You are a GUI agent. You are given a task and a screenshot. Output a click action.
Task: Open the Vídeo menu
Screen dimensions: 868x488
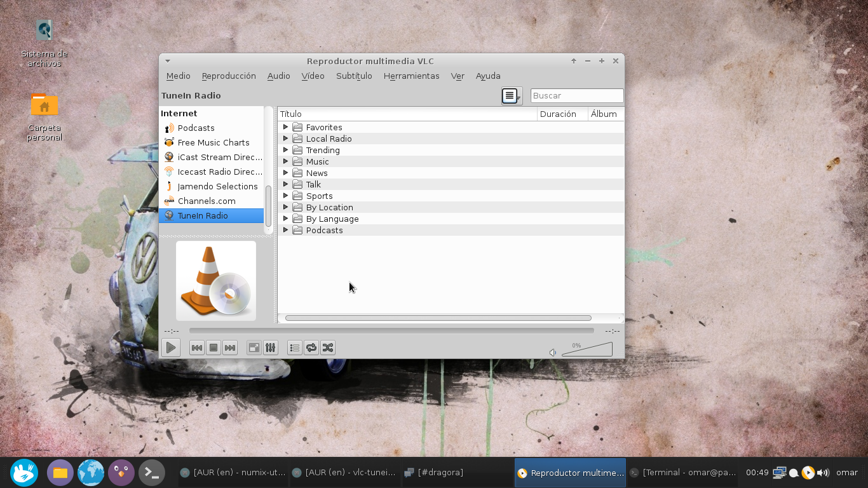[x=313, y=76]
